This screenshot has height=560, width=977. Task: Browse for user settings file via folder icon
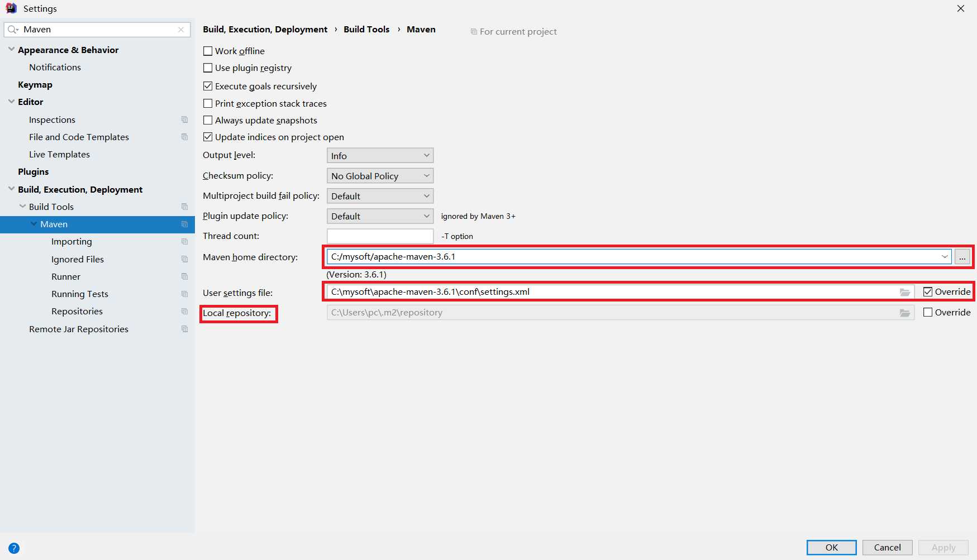coord(905,292)
